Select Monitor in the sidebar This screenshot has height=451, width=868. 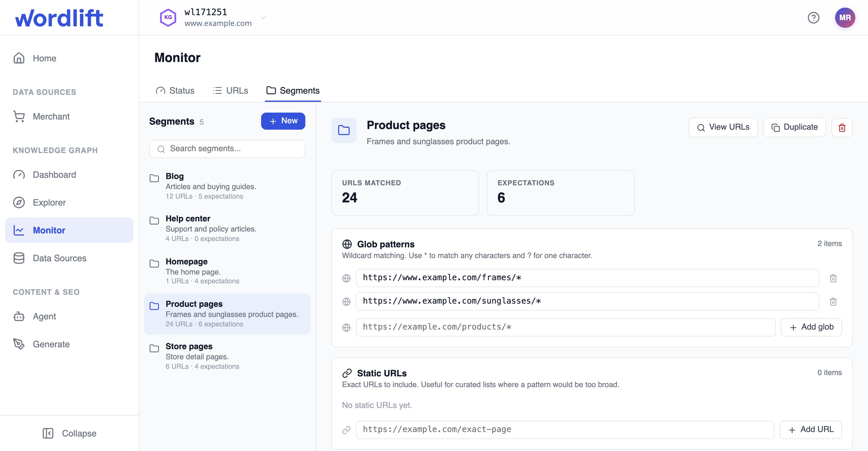tap(69, 230)
